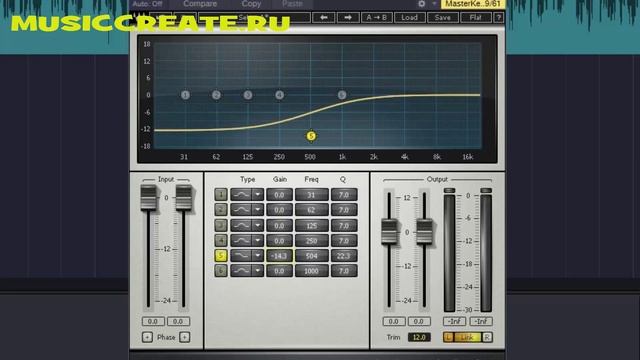Click band 6 frequency field 1000
640x360 pixels.
tap(311, 271)
